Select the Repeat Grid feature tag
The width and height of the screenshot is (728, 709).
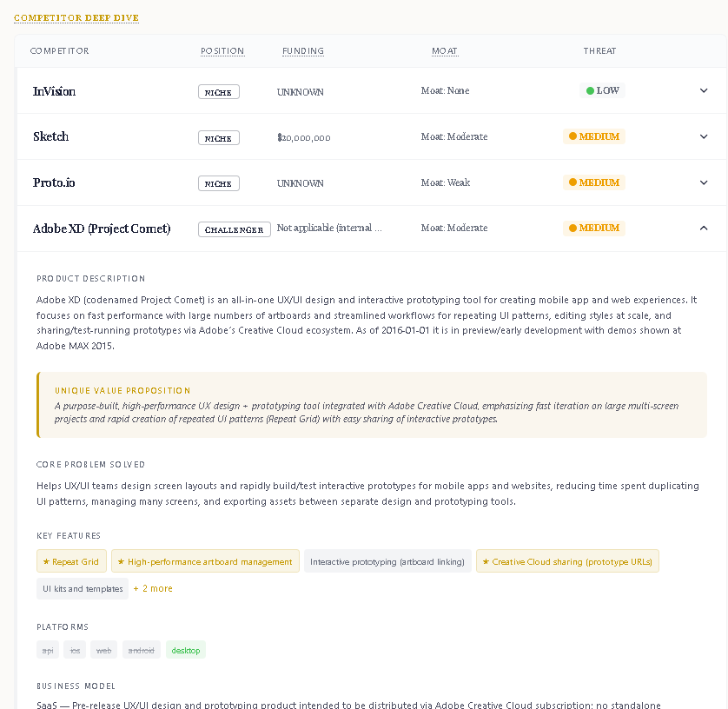[70, 561]
